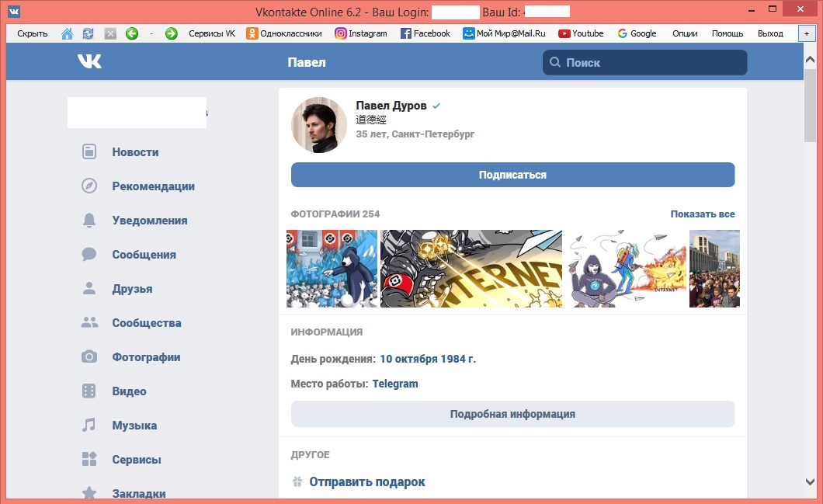This screenshot has height=504, width=823.
Task: Open the Видео link in the sidebar
Action: (x=129, y=391)
